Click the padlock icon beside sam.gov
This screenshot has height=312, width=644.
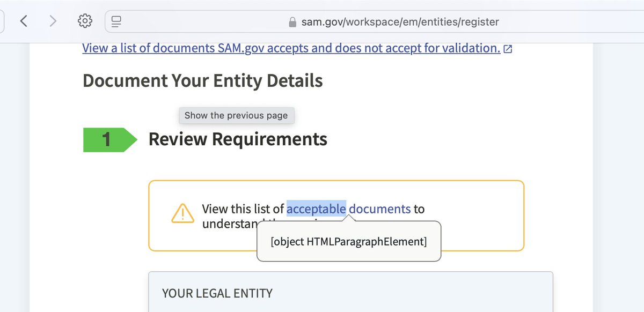coord(292,22)
